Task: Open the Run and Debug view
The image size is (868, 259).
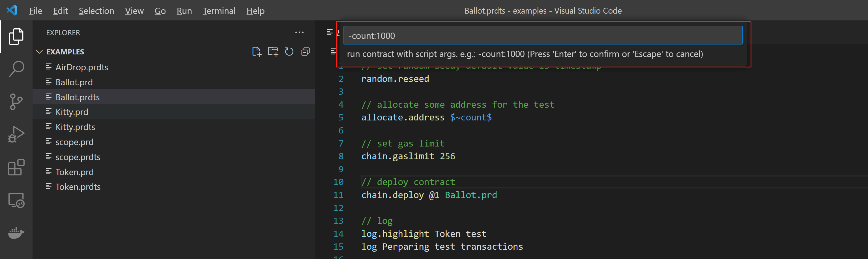Action: click(16, 134)
